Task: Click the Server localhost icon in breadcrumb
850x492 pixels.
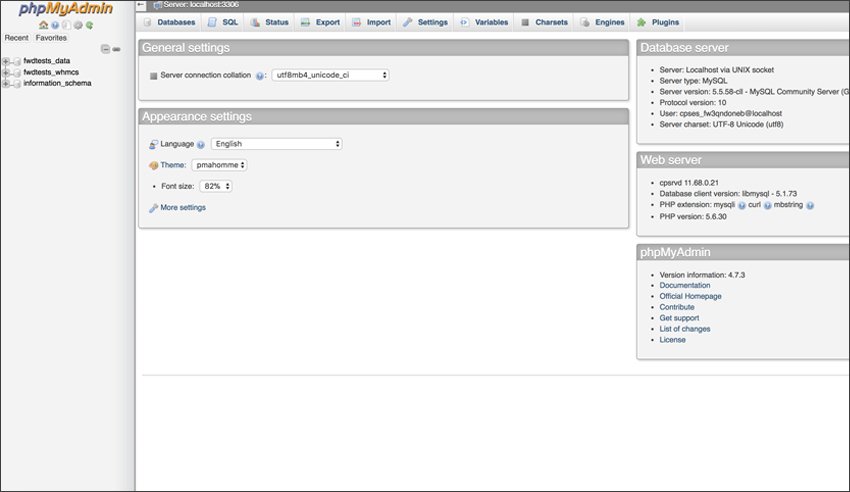Action: click(x=157, y=5)
